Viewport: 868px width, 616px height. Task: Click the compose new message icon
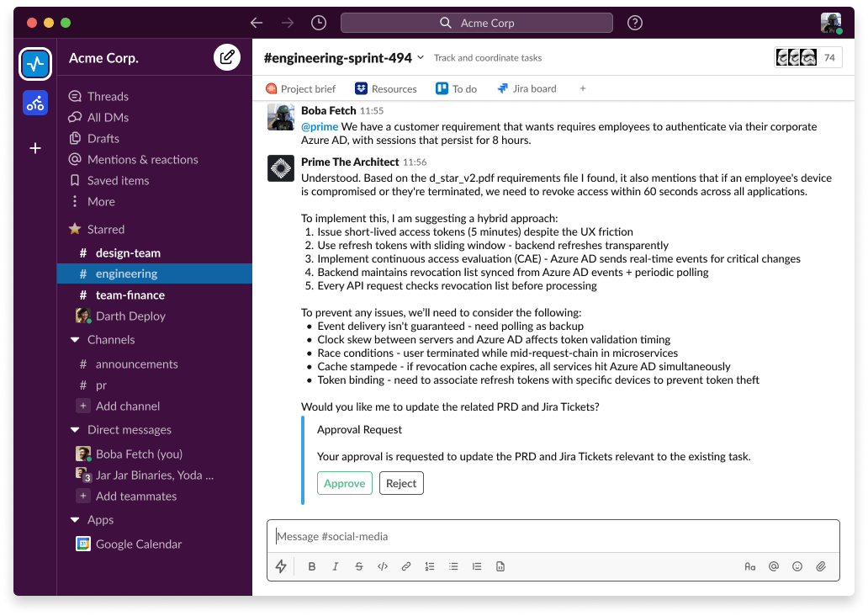coord(227,57)
